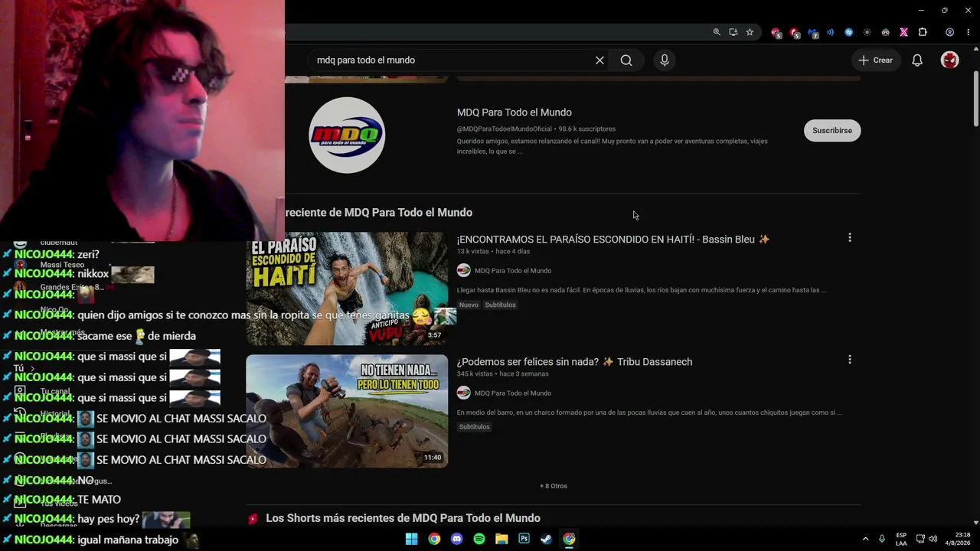Click the install app icon in the address bar
Image resolution: width=980 pixels, height=551 pixels.
[x=733, y=32]
